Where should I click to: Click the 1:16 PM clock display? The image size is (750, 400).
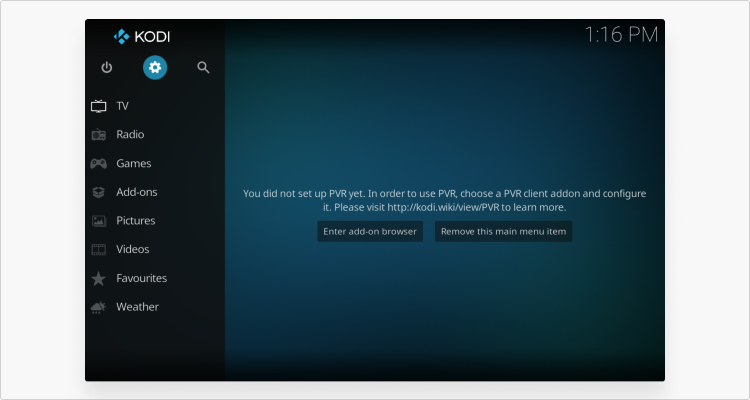(x=621, y=35)
